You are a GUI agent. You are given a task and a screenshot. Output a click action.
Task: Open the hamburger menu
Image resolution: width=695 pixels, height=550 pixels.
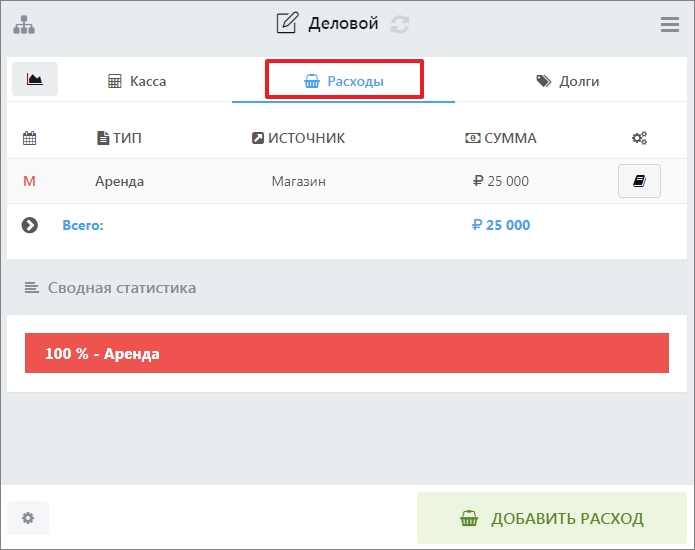pos(670,25)
